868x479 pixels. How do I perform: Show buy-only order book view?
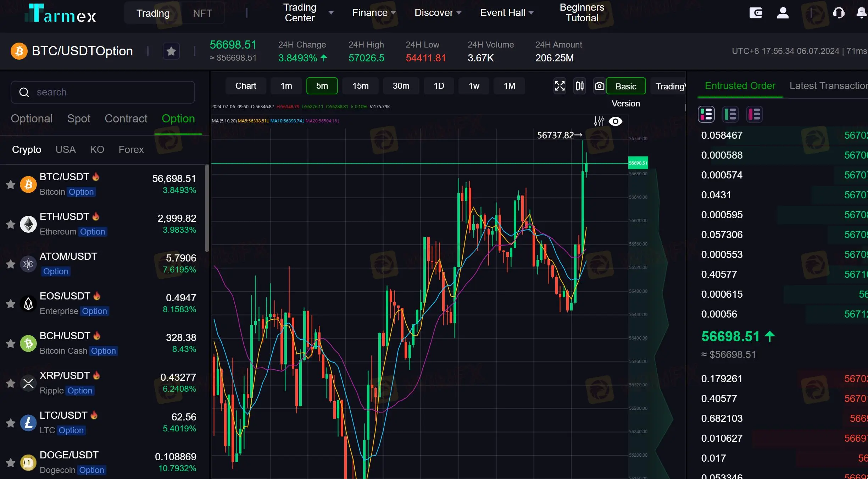pyautogui.click(x=730, y=114)
